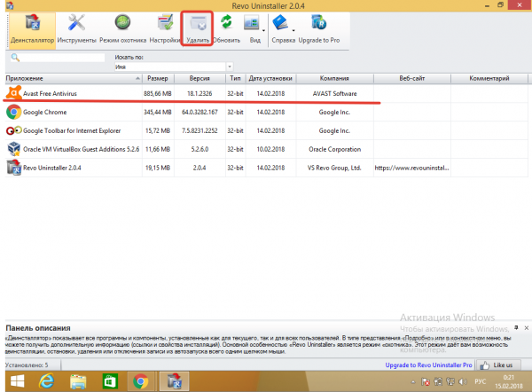Select Oracle VM VirtualBox Guest Additions row
The width and height of the screenshot is (532, 392).
click(266, 149)
